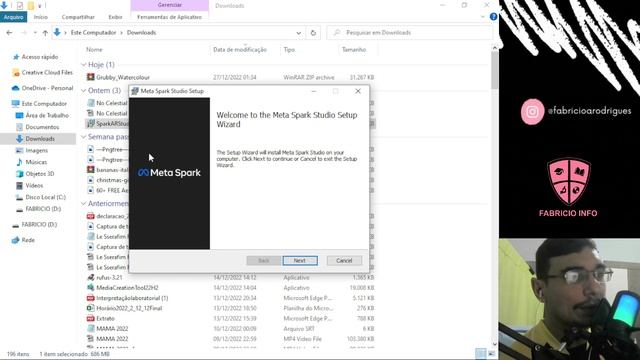Click the PDF icon beside Interpretaçãolaboratorial (1)
This screenshot has width=640, height=360.
[x=91, y=298]
